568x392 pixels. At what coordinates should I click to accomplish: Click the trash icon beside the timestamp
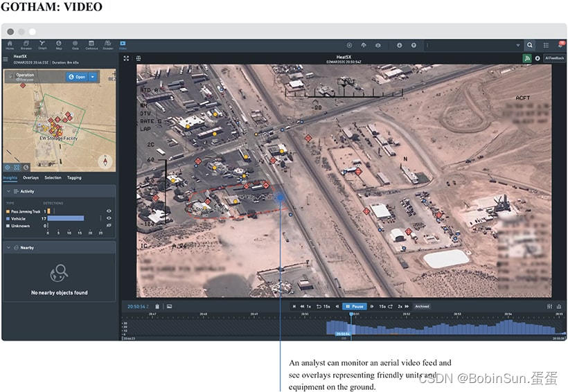click(157, 306)
